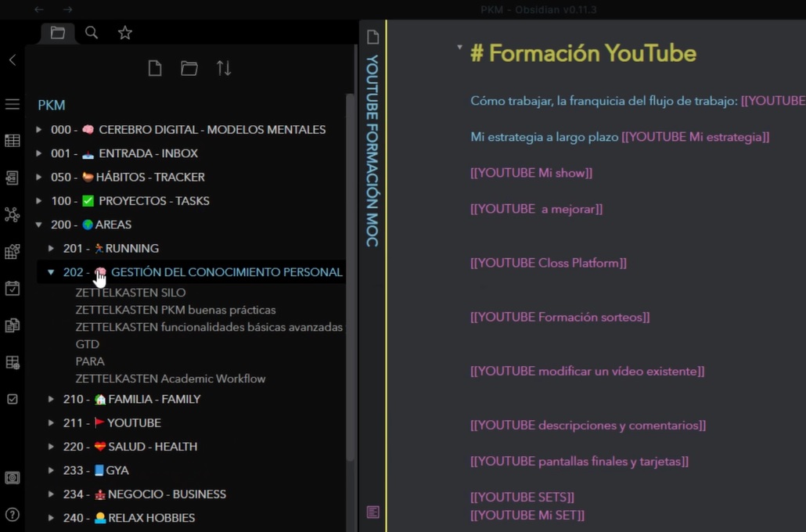806x532 pixels.
Task: Follow link YOUTUBE Mi estrategia
Action: click(696, 137)
